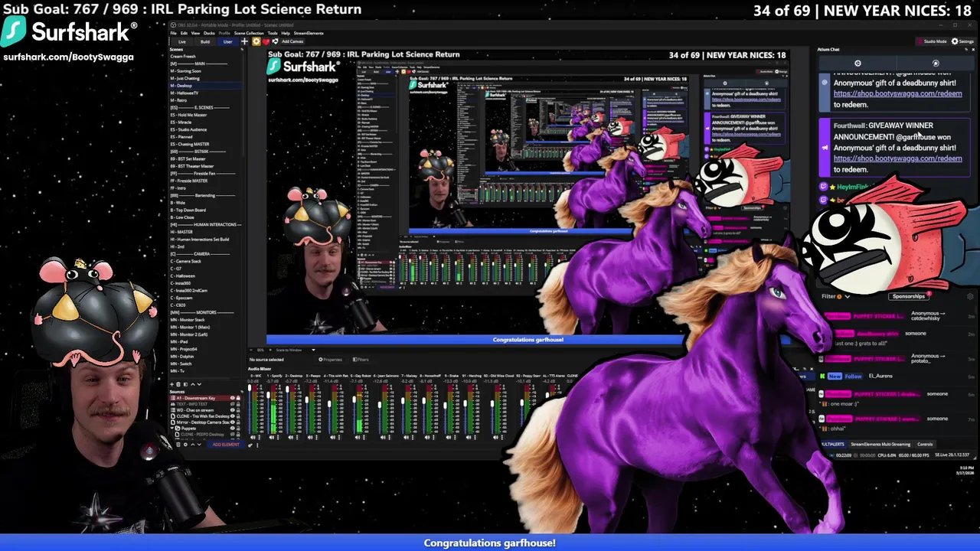Open StreamElements Multi-Streaming tab at bottom
This screenshot has width=980, height=551.
point(880,445)
